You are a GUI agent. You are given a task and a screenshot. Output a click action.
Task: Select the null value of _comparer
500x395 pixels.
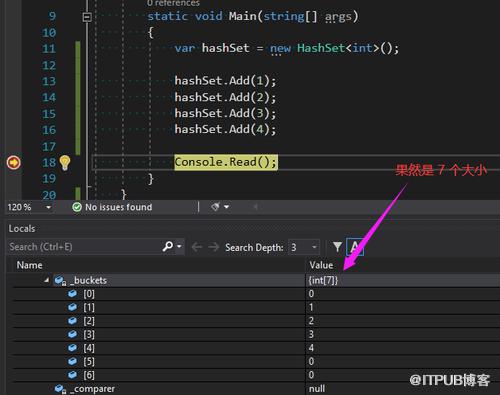tap(317, 389)
